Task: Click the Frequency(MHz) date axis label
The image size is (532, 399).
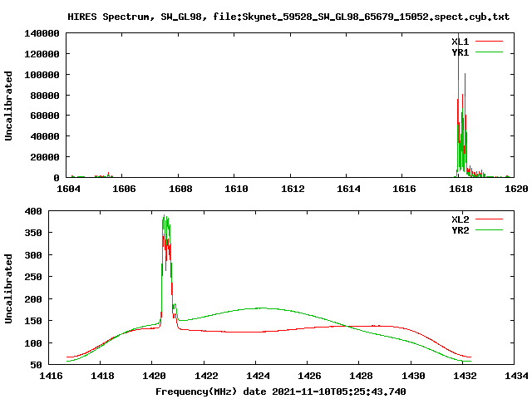Action: [281, 392]
